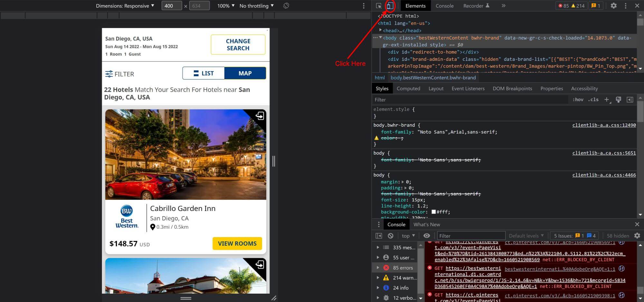The image size is (644, 302).
Task: Open live expression eye icon
Action: pyautogui.click(x=427, y=236)
